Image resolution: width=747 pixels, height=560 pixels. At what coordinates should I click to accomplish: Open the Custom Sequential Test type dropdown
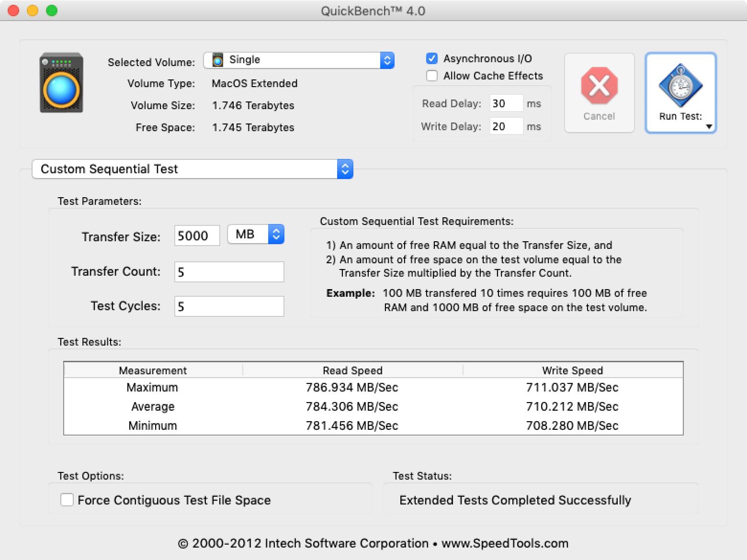coord(192,169)
